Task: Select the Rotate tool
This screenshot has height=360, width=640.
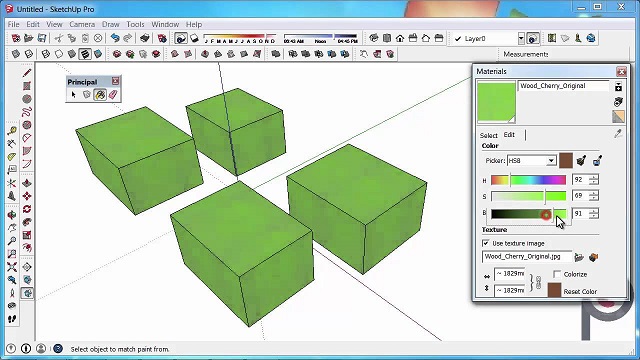Action: coord(27,209)
